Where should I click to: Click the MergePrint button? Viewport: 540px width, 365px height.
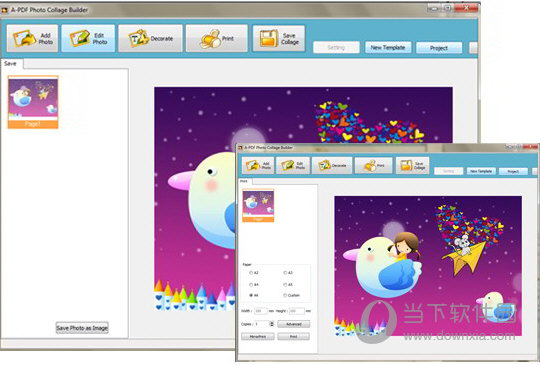click(258, 336)
